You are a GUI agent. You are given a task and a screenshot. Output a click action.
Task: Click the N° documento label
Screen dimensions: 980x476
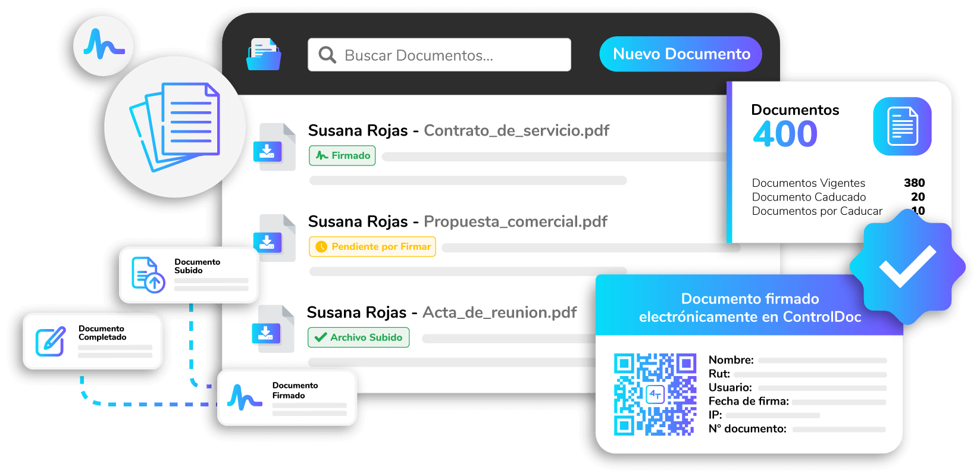(747, 428)
